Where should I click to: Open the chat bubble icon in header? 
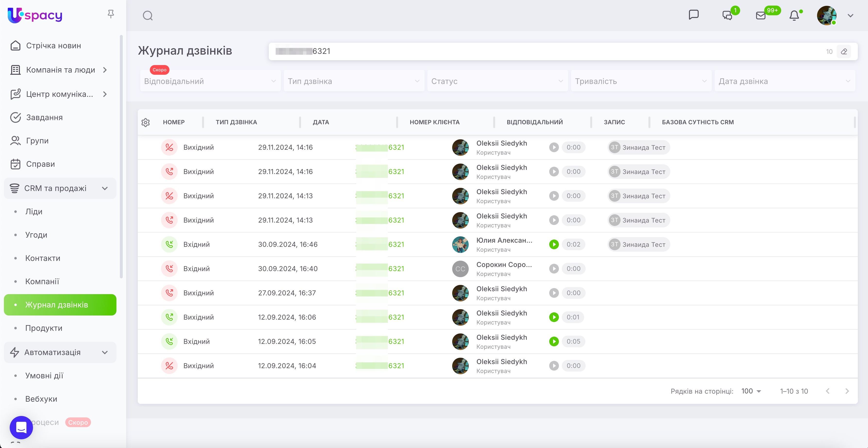point(694,15)
